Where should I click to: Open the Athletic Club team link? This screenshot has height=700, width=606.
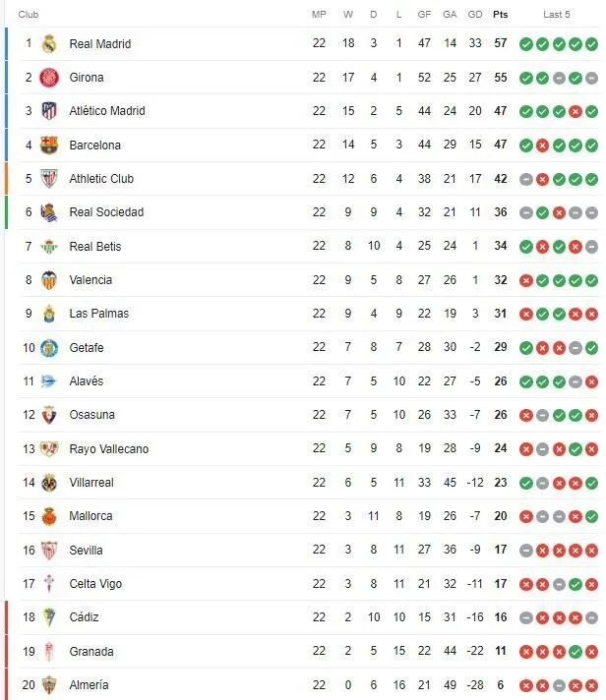pyautogui.click(x=101, y=179)
